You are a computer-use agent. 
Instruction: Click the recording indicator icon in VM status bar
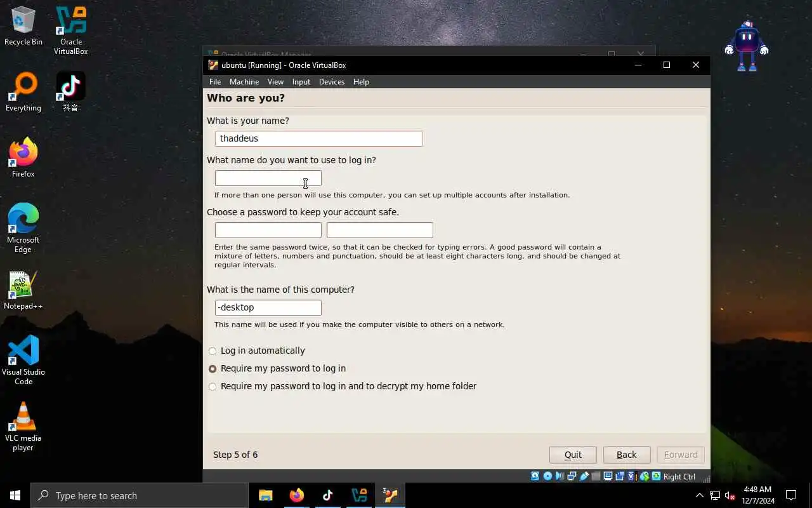pyautogui.click(x=620, y=476)
